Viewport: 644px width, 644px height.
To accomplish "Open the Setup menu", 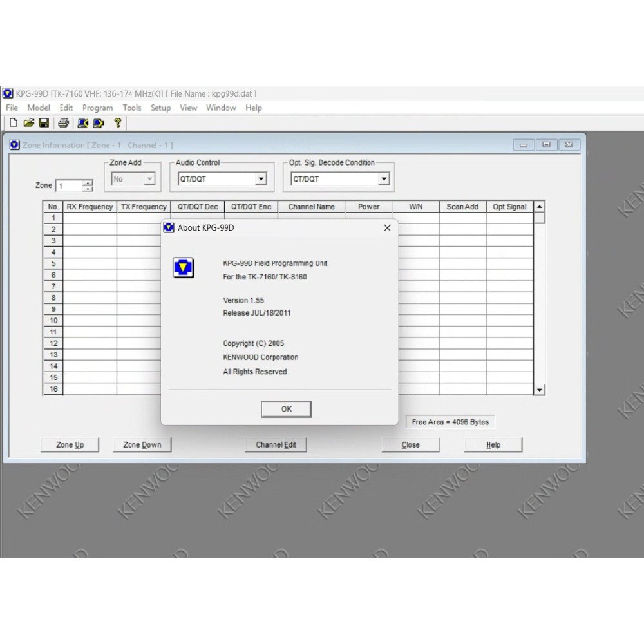I will tap(160, 108).
